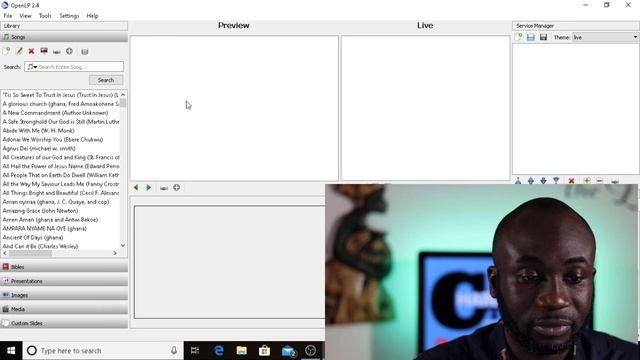Click move service item down arrow
The width and height of the screenshot is (640, 360).
[543, 180]
